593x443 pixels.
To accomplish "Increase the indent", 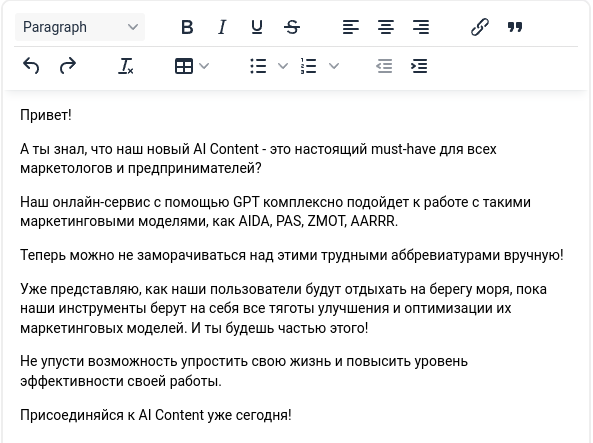I will (x=419, y=66).
